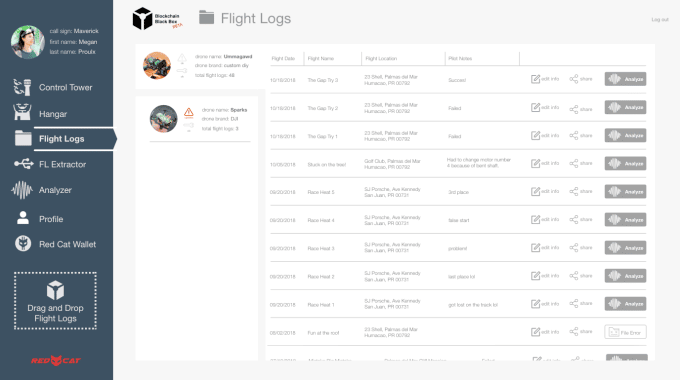Image resolution: width=680 pixels, height=380 pixels.
Task: Click the Hangar building icon
Action: pos(22,112)
